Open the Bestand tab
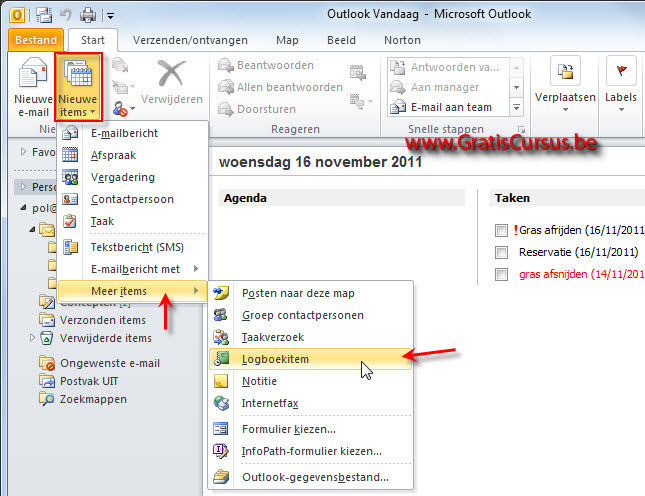This screenshot has width=645, height=496. [36, 40]
